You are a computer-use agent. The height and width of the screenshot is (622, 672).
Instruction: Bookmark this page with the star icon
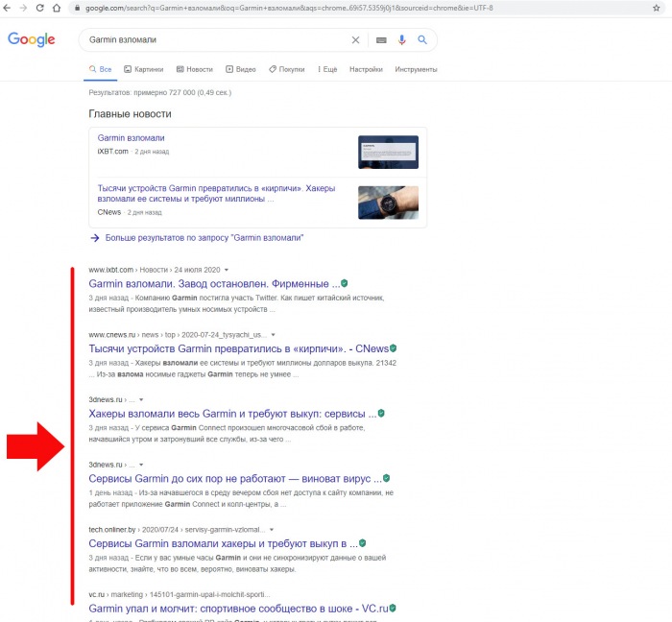656,8
